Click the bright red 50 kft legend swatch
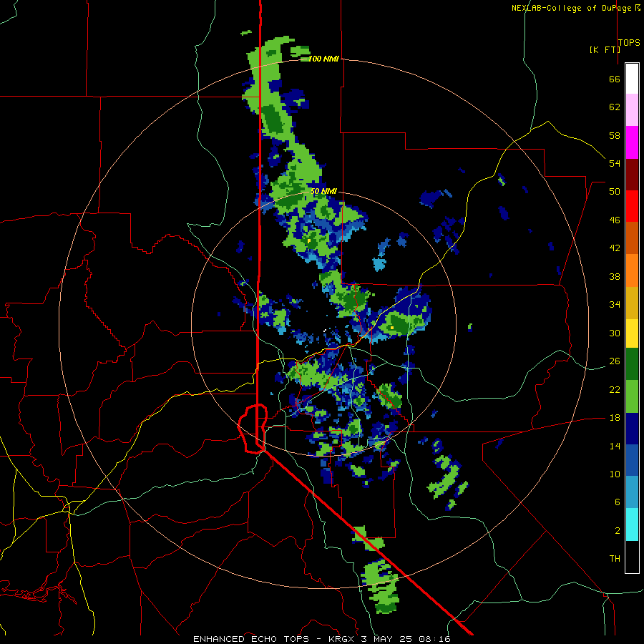Screen dimensions: 644x644 click(632, 206)
